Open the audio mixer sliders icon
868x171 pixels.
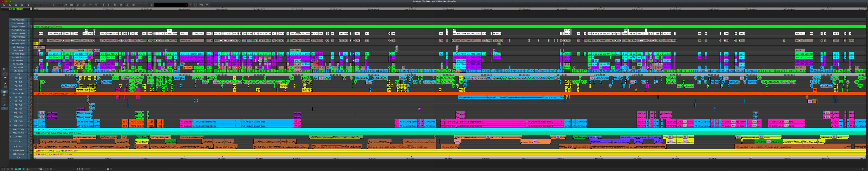coord(78,5)
